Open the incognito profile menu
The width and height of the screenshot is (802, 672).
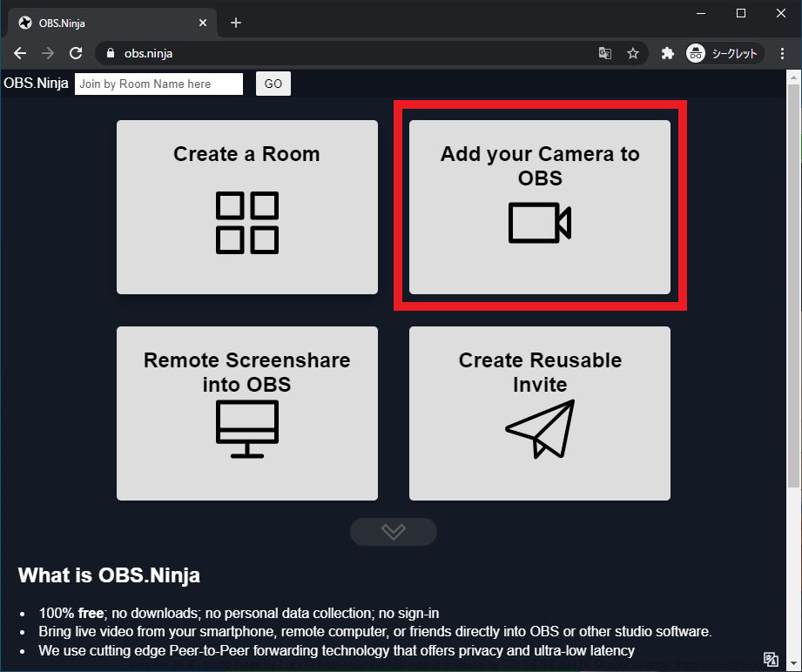tap(723, 53)
